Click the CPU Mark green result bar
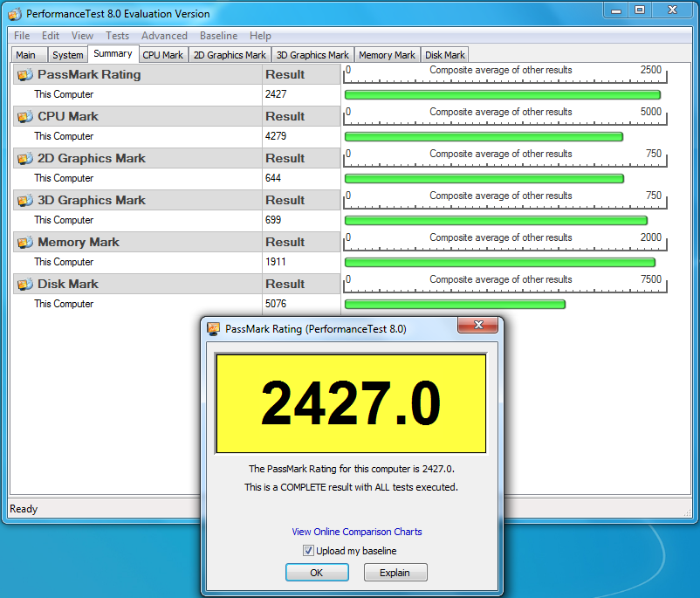 pyautogui.click(x=484, y=137)
